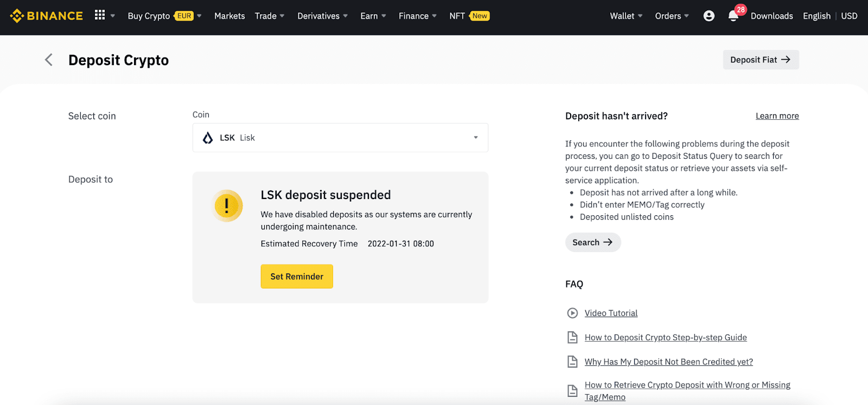Open the Buy Crypto EUR dropdown
Image resolution: width=868 pixels, height=405 pixels.
tap(164, 16)
